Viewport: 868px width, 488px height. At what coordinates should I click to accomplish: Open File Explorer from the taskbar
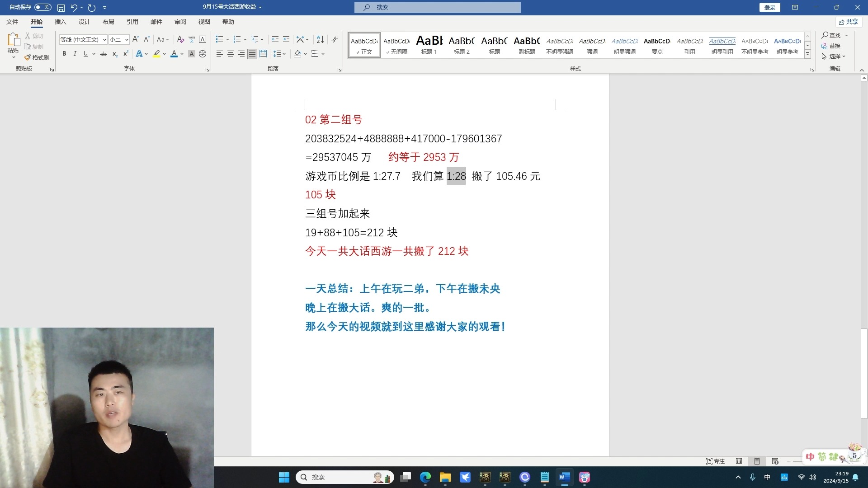click(x=445, y=477)
